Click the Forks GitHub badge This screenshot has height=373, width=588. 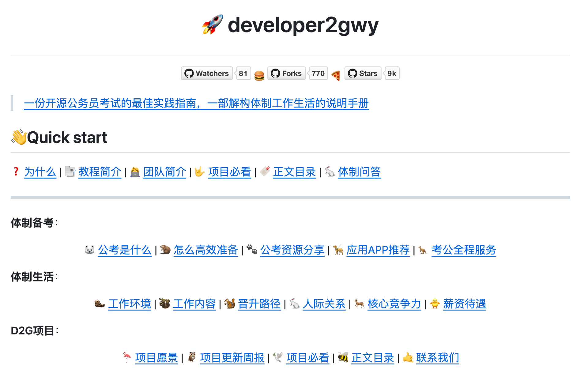(286, 73)
